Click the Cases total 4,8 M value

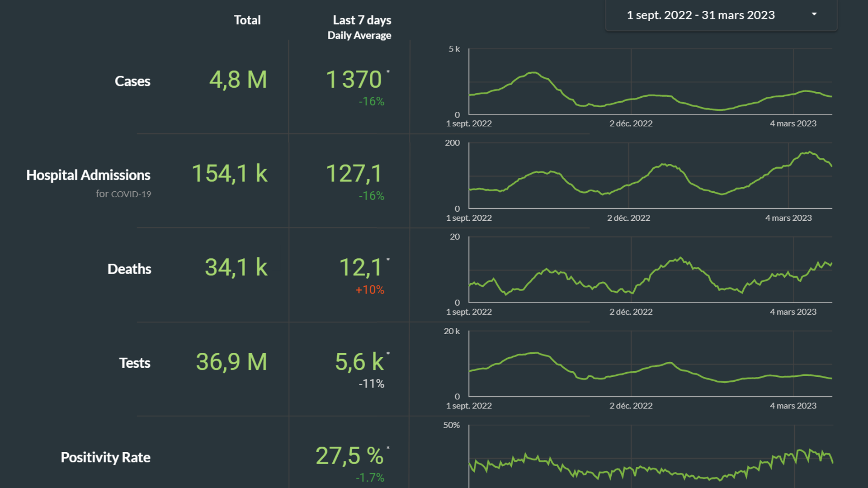coord(238,80)
